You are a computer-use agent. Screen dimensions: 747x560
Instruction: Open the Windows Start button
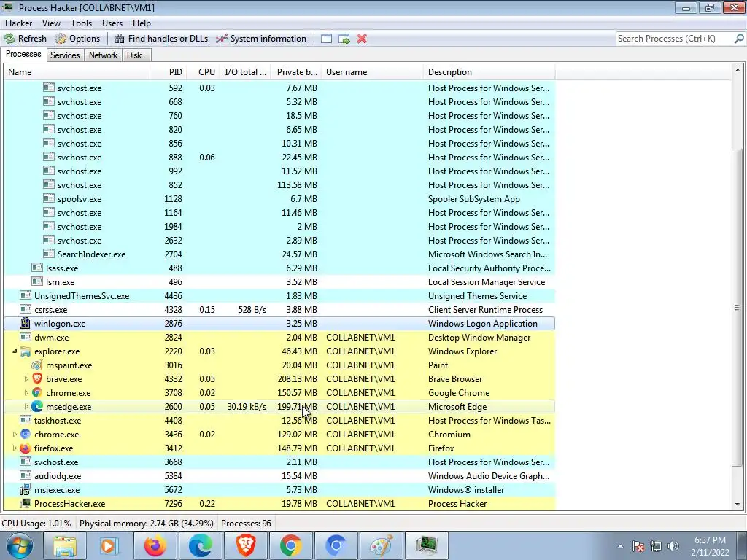coord(19,545)
